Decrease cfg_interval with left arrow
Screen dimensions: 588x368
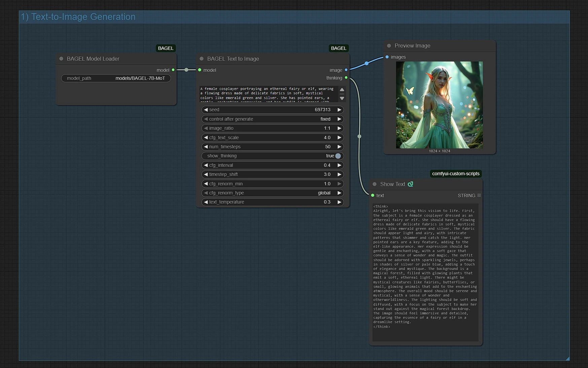click(x=206, y=165)
